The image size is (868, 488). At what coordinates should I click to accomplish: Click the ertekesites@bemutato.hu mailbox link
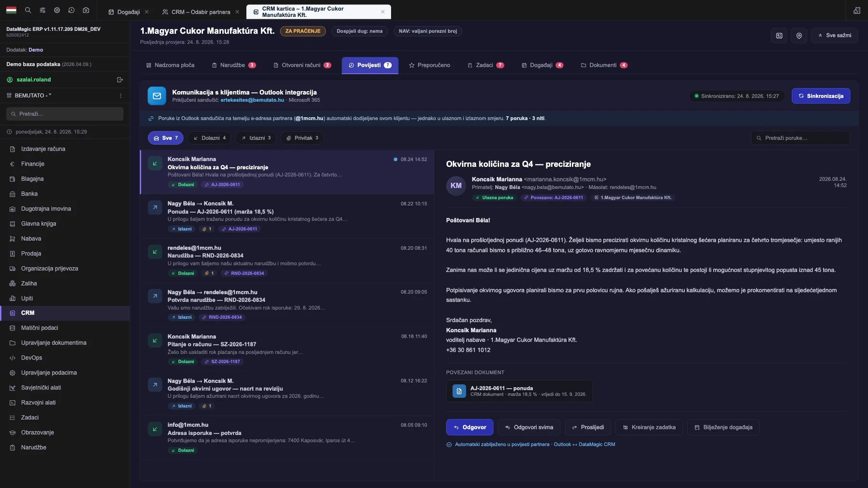point(252,100)
